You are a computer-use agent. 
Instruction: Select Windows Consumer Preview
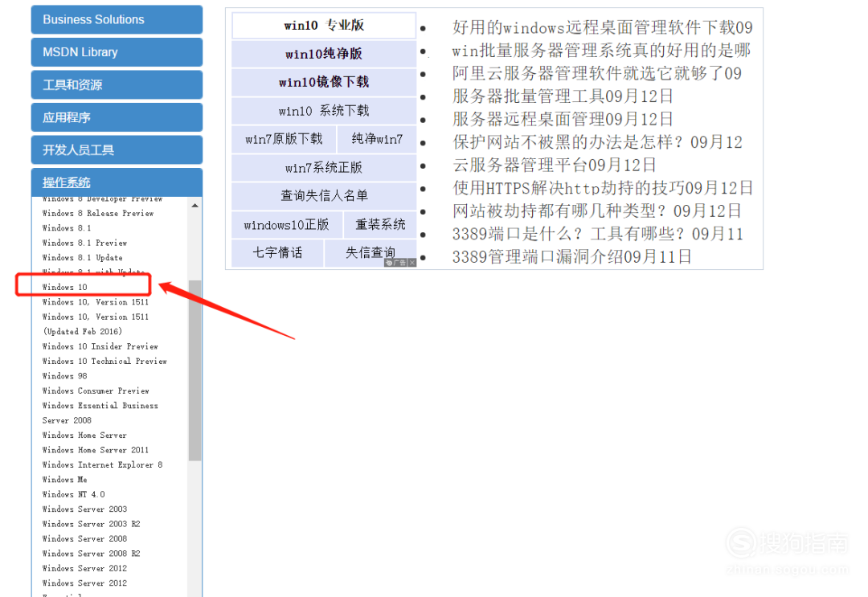(96, 391)
